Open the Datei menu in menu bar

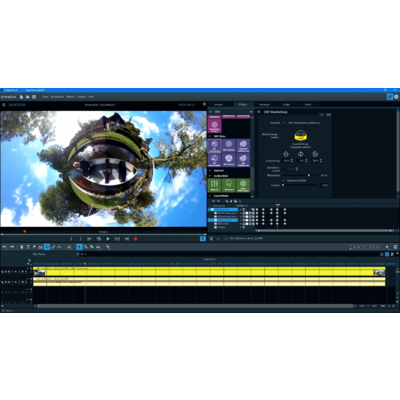point(45,97)
